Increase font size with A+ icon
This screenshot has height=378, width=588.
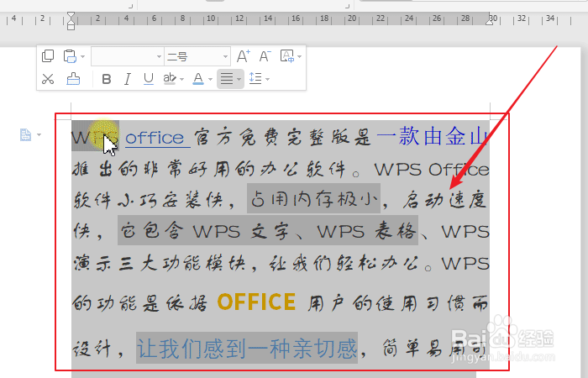[243, 56]
